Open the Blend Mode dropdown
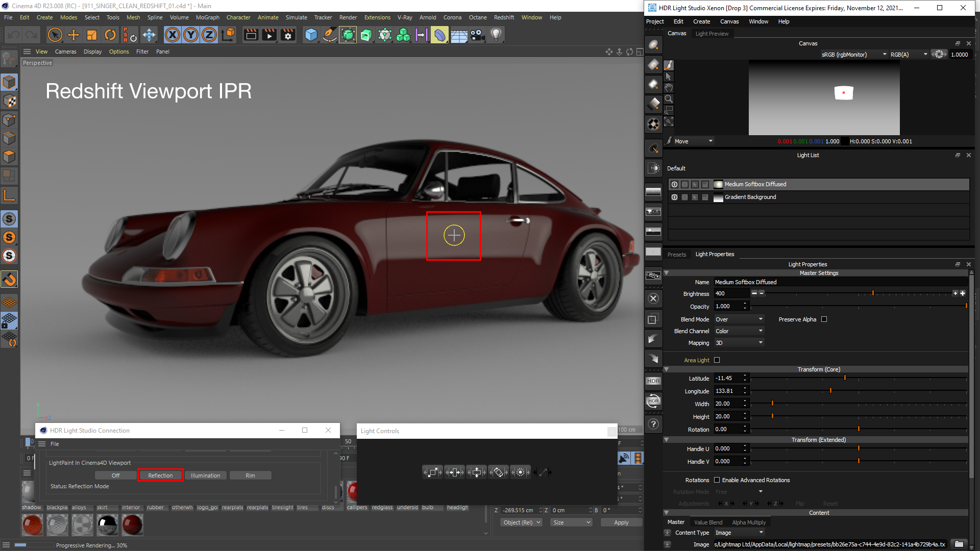Screen dimensions: 980x551 coord(739,319)
